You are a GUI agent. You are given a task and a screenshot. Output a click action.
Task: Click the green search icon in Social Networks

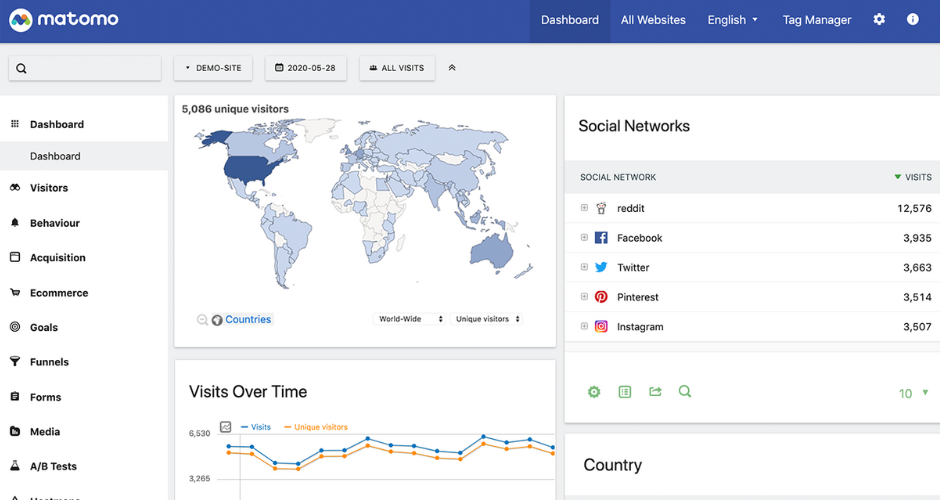[685, 391]
